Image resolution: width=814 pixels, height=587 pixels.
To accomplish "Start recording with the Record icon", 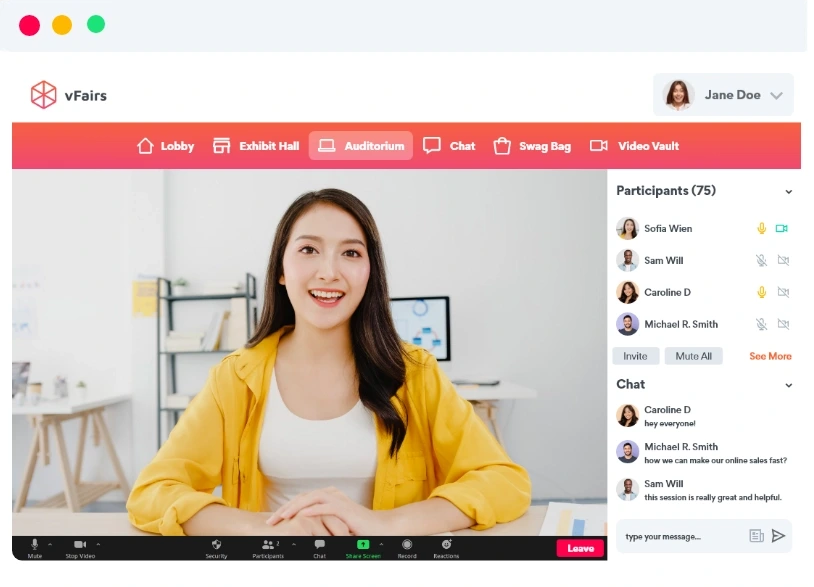I will click(x=406, y=545).
